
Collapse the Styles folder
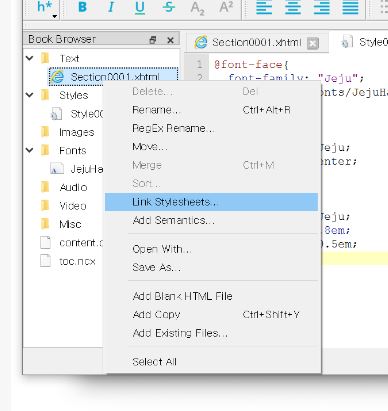pyautogui.click(x=30, y=95)
